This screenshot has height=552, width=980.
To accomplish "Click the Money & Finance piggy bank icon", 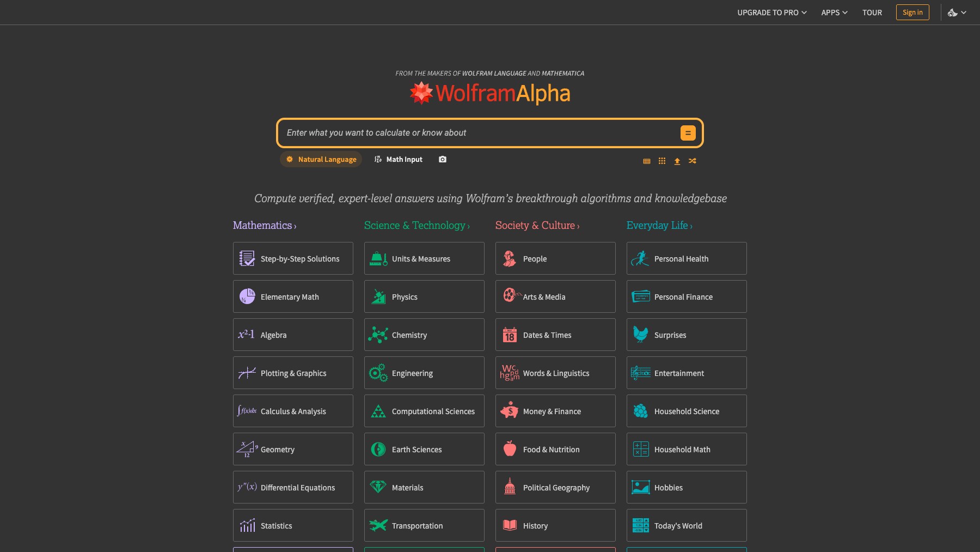I will point(510,410).
